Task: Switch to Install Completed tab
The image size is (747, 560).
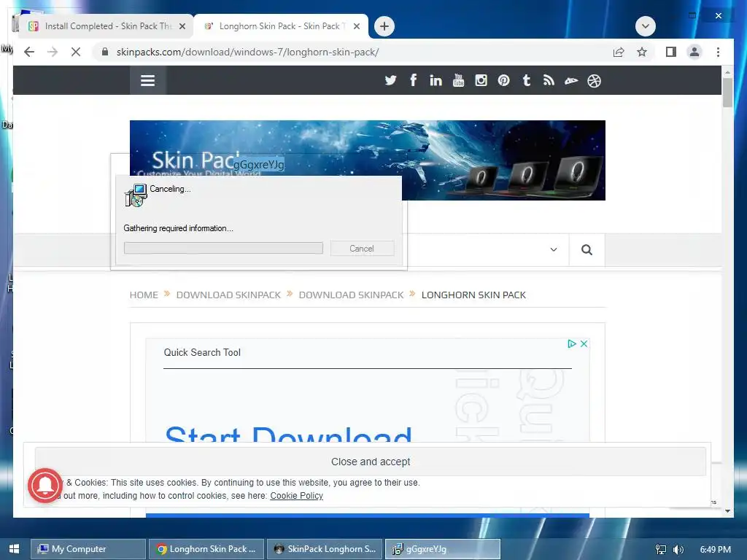Action: [107, 26]
